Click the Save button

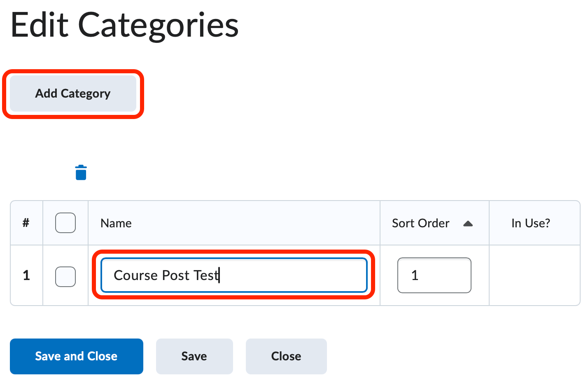click(x=194, y=356)
